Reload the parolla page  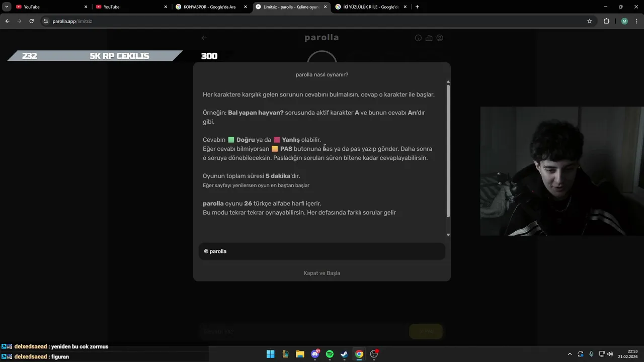(31, 21)
